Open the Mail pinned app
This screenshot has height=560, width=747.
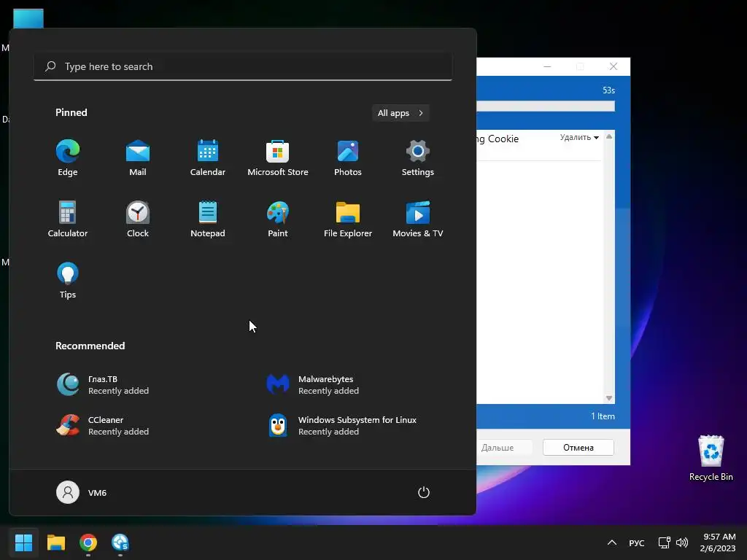[x=138, y=158]
